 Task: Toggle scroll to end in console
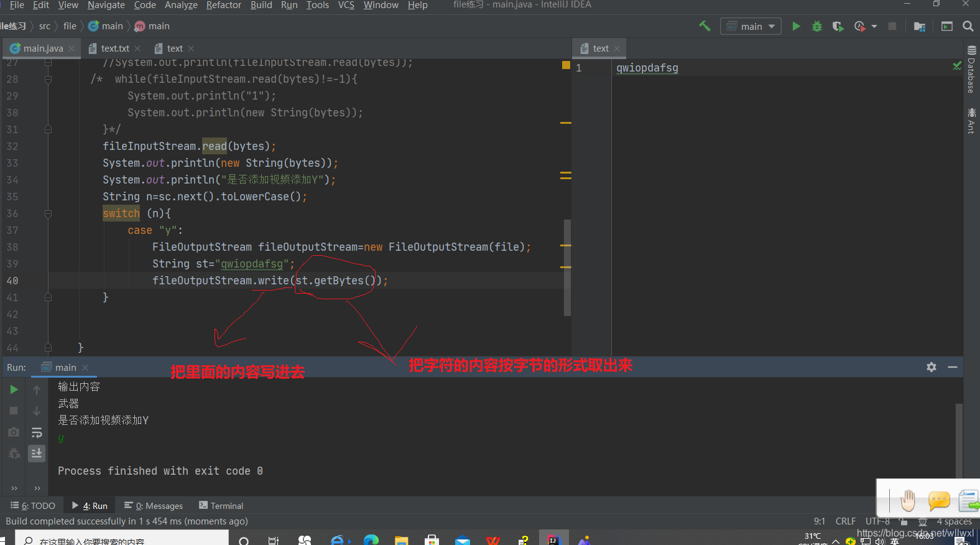[x=37, y=453]
